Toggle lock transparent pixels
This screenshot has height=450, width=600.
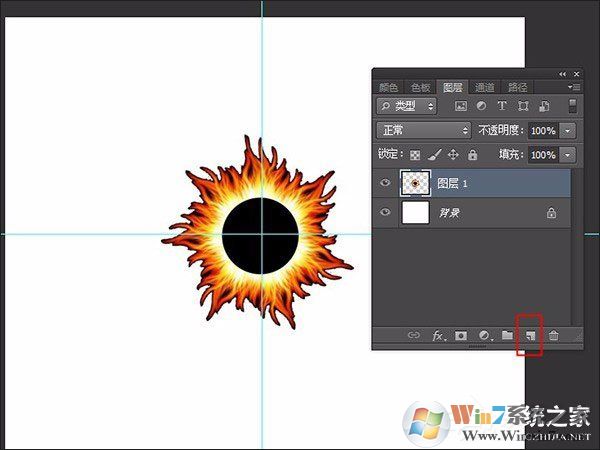(416, 155)
